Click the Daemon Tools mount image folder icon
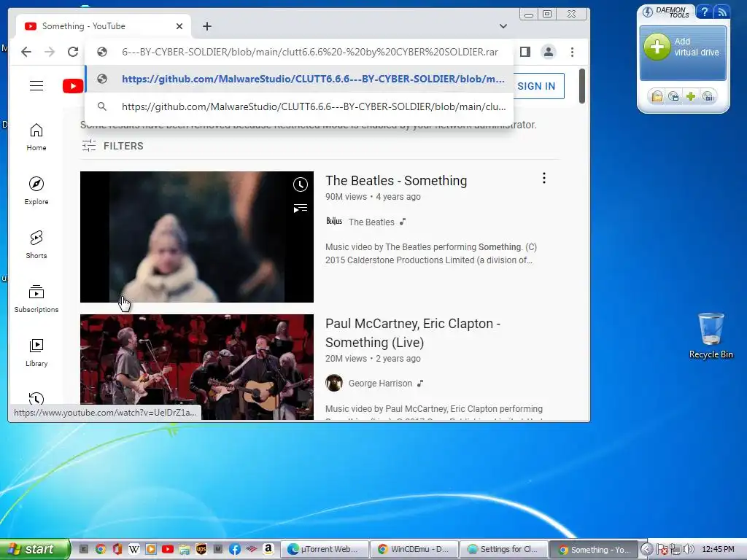The width and height of the screenshot is (747, 560). [657, 97]
